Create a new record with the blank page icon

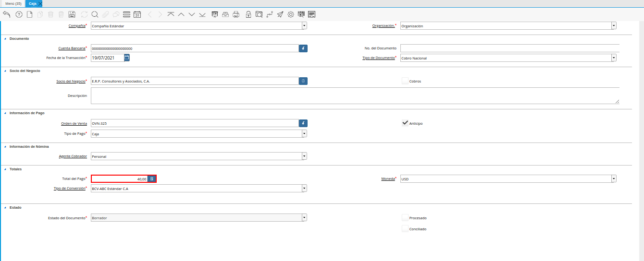pyautogui.click(x=30, y=14)
